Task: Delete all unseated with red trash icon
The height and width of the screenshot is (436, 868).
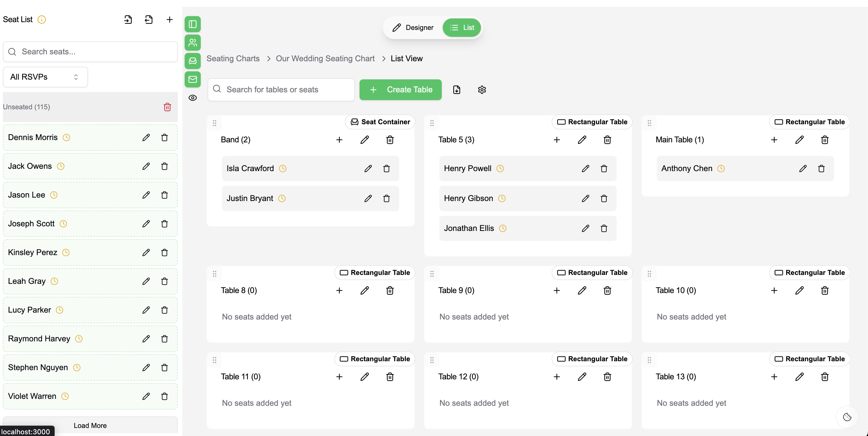Action: 167,107
